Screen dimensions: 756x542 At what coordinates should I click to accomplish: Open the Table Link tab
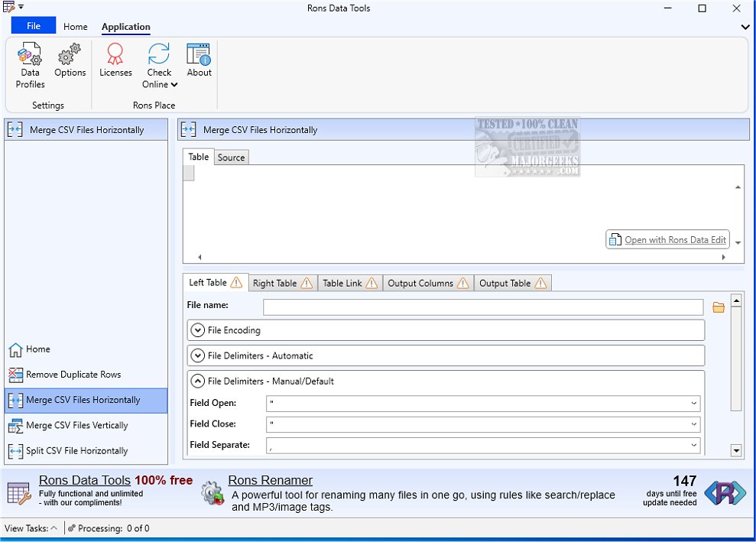(x=350, y=283)
